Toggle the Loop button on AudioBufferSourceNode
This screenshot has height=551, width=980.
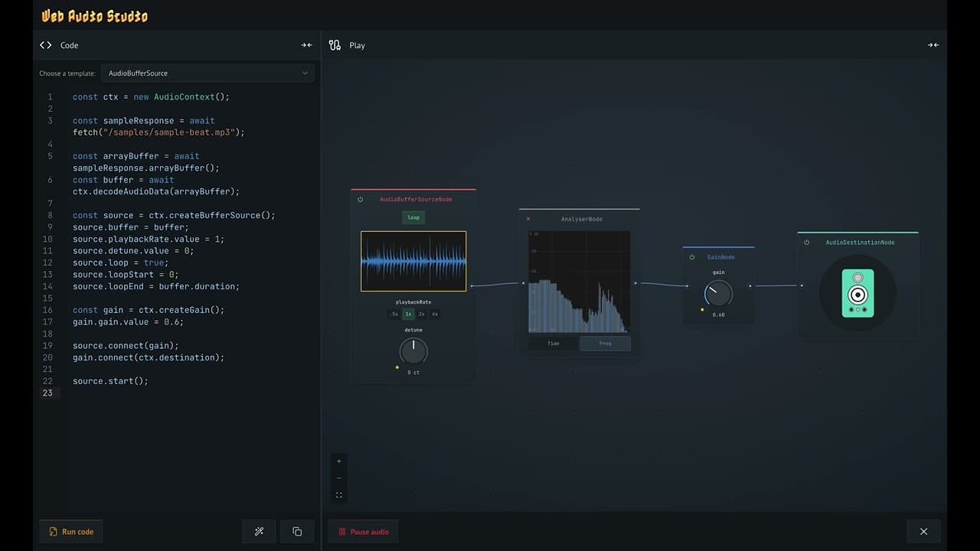coord(413,217)
